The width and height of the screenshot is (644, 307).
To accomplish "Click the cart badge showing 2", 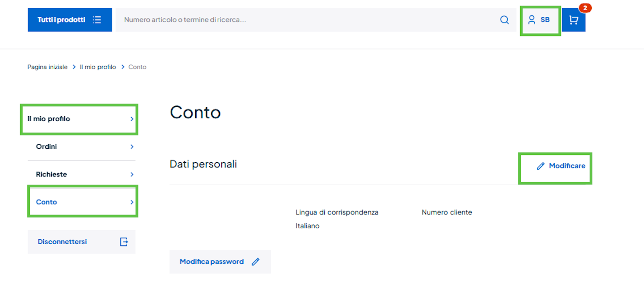I will tap(585, 8).
